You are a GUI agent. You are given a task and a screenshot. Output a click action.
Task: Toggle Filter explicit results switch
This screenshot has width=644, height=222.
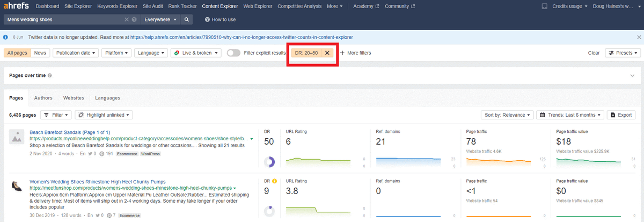click(233, 53)
